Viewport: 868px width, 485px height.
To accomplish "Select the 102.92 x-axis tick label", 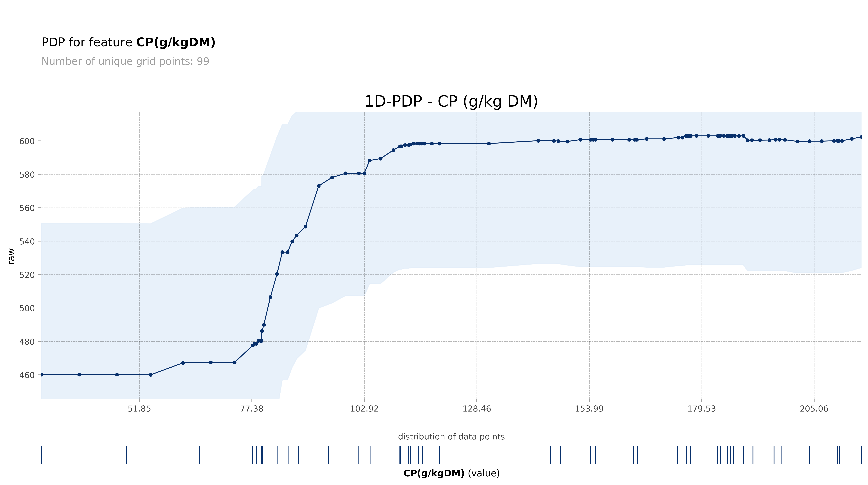I will (x=364, y=409).
